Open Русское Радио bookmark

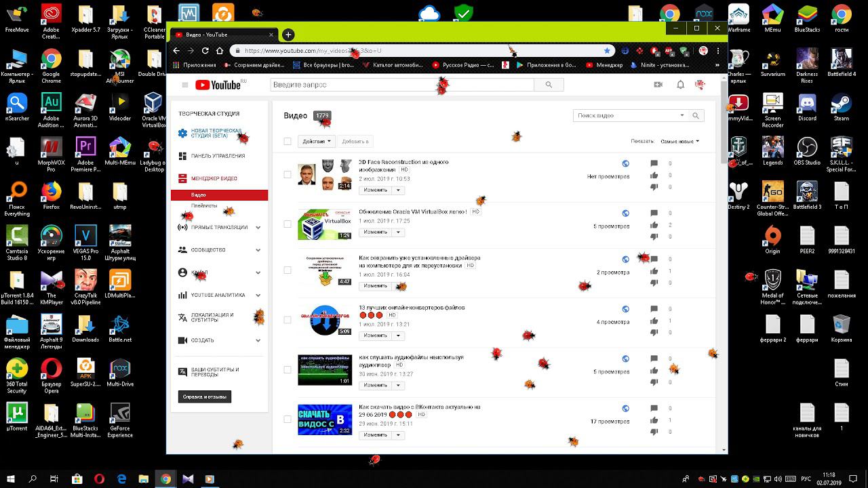(463, 65)
